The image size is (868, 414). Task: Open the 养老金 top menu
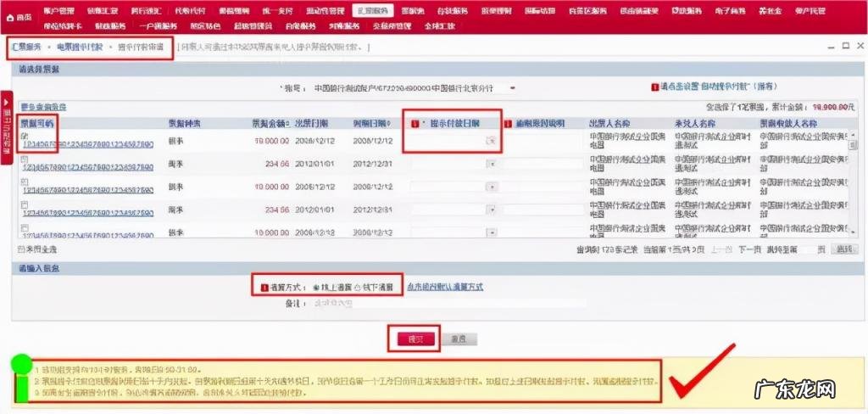pyautogui.click(x=770, y=10)
